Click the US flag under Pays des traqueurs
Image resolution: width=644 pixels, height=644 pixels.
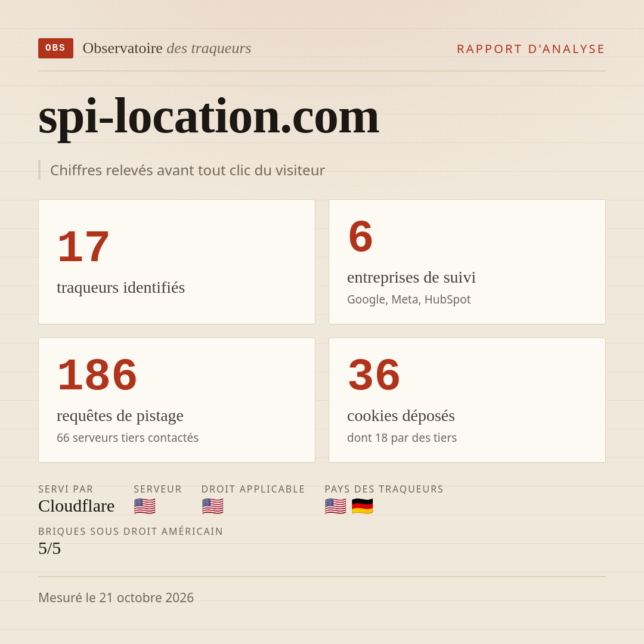tap(335, 506)
